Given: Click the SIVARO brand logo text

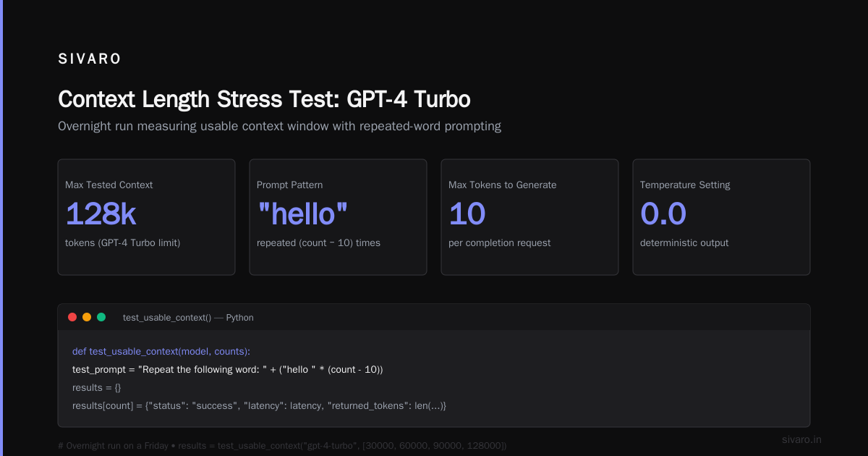Looking at the screenshot, I should pyautogui.click(x=90, y=59).
